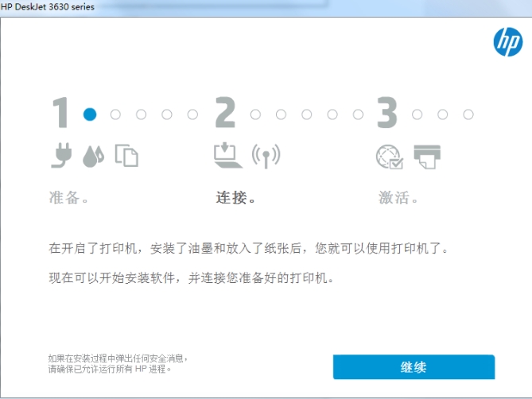This screenshot has height=399, width=532.
Task: Click the ink drops icon
Action: pyautogui.click(x=93, y=157)
